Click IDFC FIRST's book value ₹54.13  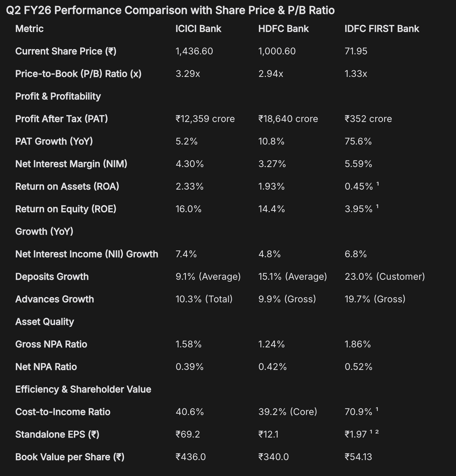358,457
